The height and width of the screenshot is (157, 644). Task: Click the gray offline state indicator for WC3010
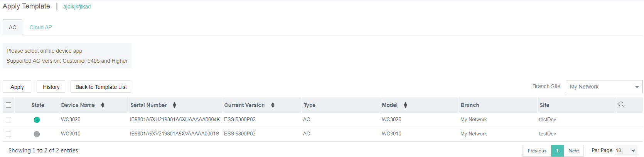(37, 134)
